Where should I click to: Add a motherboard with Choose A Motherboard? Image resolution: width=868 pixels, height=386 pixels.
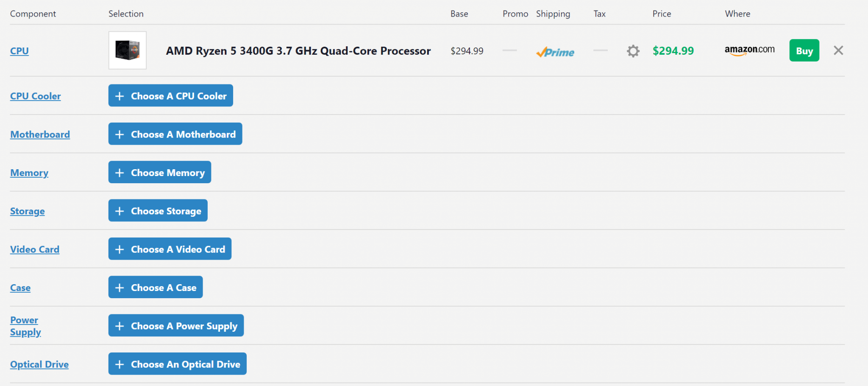pos(175,134)
